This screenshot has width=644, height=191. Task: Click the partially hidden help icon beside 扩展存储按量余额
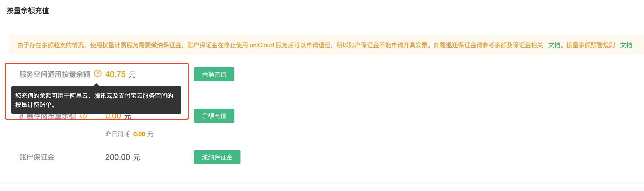pos(84,116)
